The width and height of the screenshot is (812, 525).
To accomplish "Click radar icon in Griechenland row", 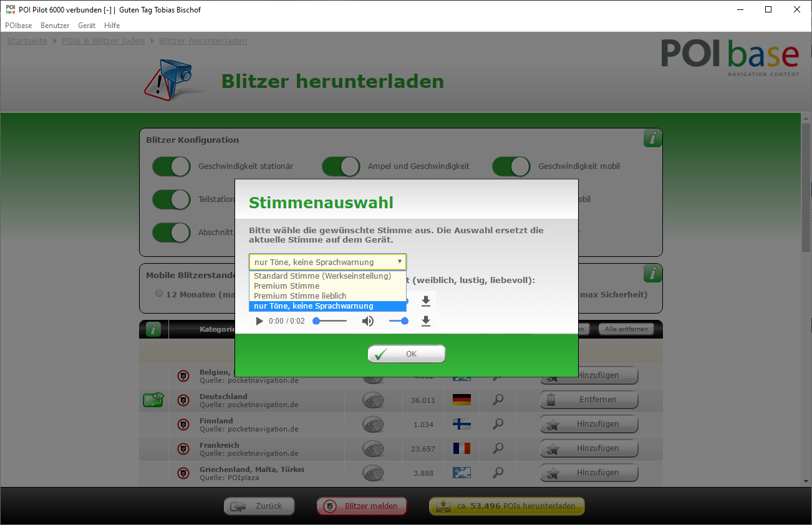I will (x=373, y=473).
